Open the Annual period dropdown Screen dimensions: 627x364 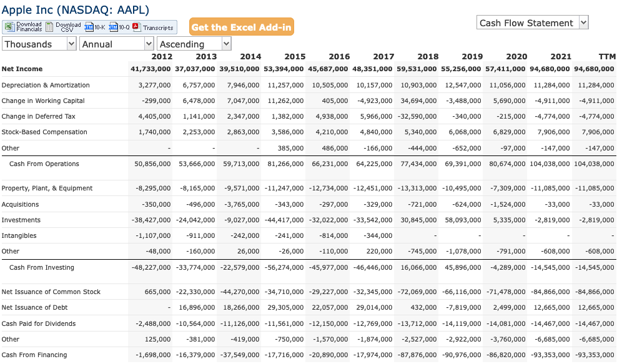pyautogui.click(x=116, y=44)
